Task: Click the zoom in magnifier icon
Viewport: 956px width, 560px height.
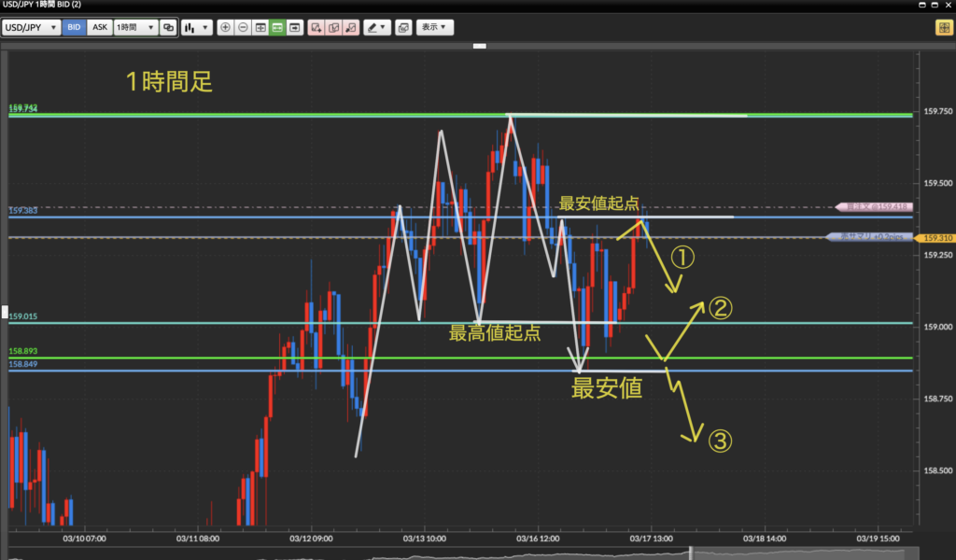Action: (225, 28)
